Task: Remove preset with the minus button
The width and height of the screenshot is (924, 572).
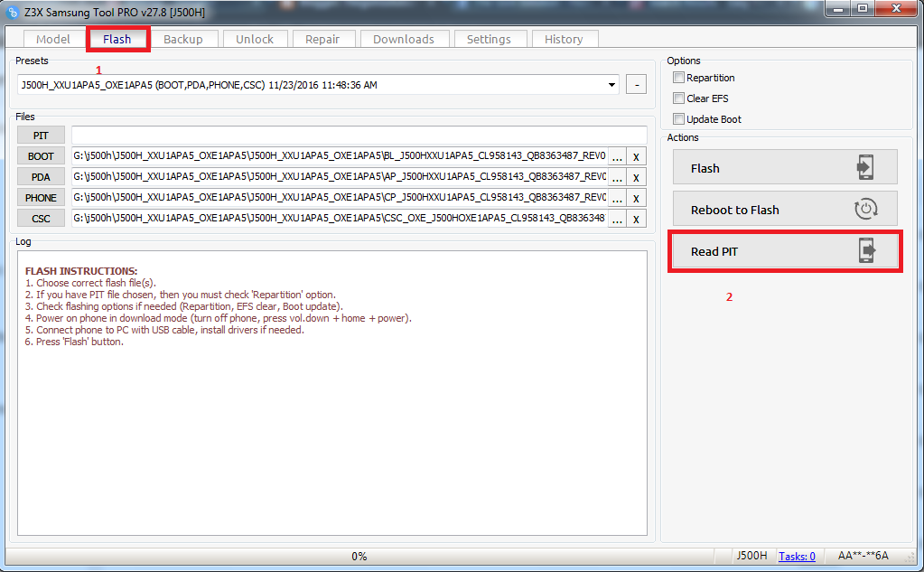Action: [636, 84]
